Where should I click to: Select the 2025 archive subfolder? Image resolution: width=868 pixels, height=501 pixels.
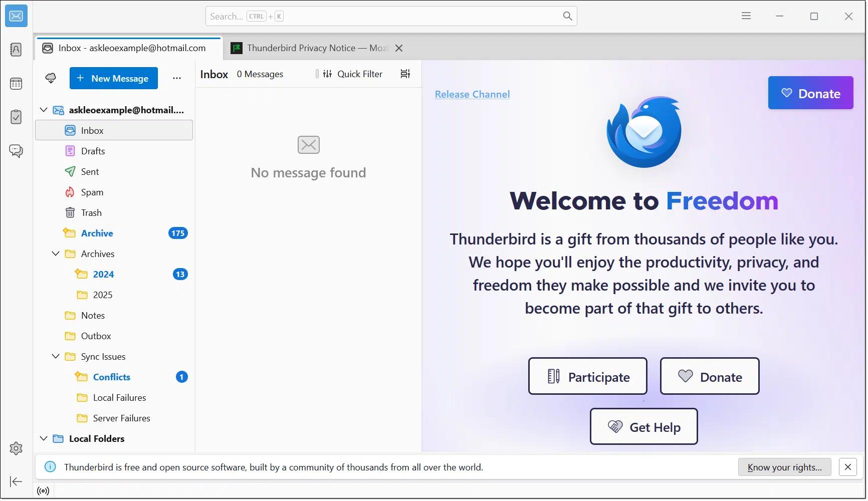pyautogui.click(x=114, y=295)
